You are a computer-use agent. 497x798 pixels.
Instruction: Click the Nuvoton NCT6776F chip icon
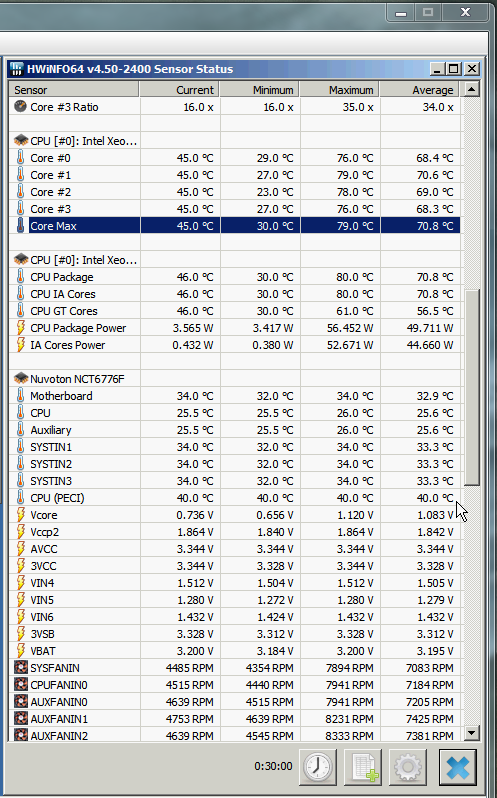(x=21, y=379)
